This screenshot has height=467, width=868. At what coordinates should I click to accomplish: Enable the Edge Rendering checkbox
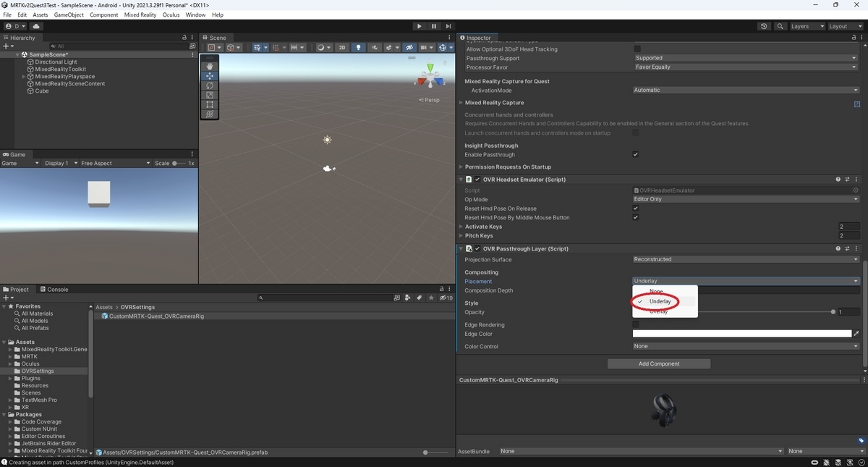(635, 324)
